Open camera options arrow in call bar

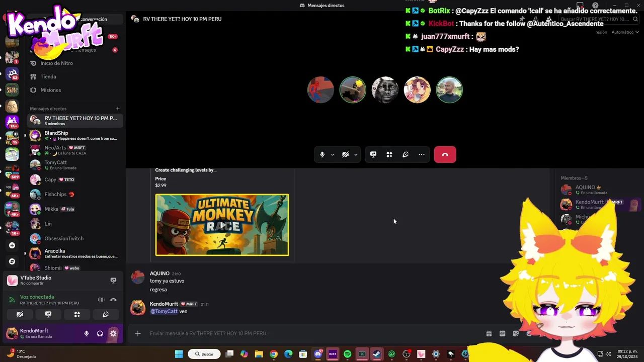pos(356,155)
